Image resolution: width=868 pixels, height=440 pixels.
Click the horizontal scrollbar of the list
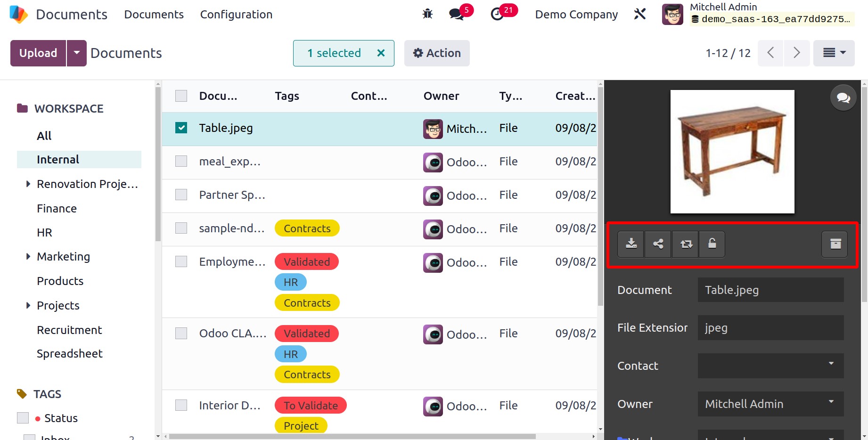point(352,436)
